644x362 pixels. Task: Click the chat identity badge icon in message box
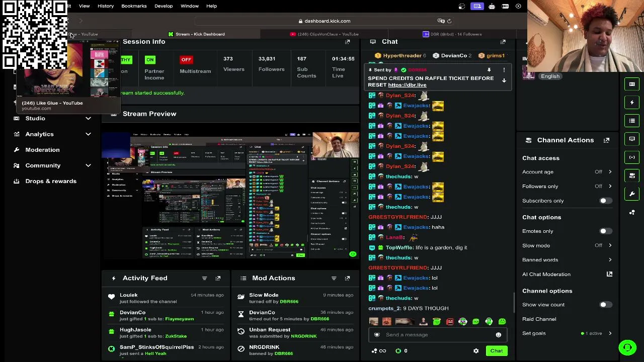tap(377, 335)
